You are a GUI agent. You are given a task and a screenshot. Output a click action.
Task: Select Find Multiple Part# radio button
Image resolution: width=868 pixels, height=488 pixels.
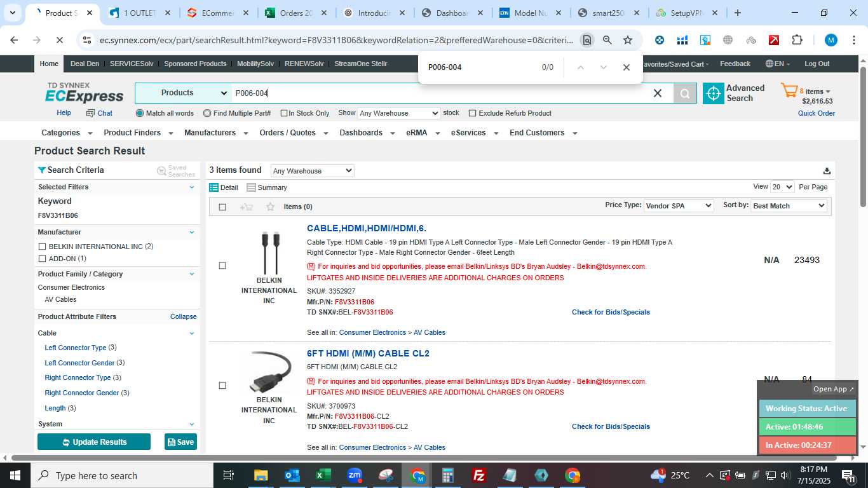point(207,113)
